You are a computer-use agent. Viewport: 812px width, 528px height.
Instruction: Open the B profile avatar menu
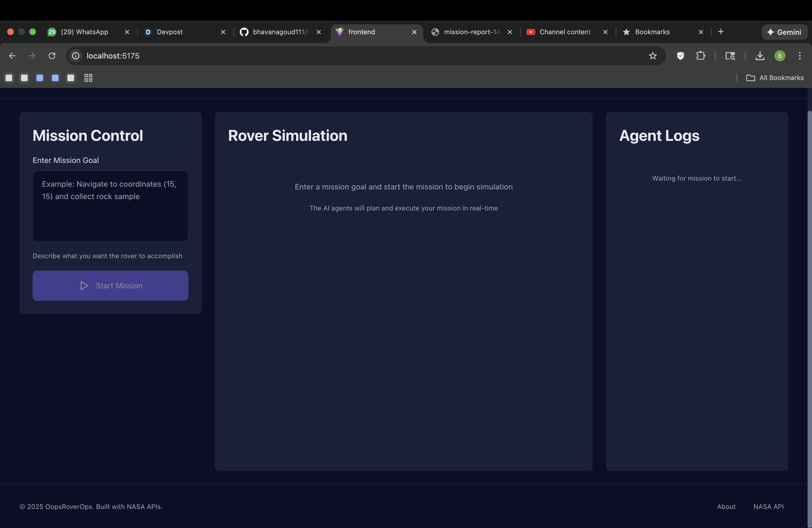(x=780, y=56)
